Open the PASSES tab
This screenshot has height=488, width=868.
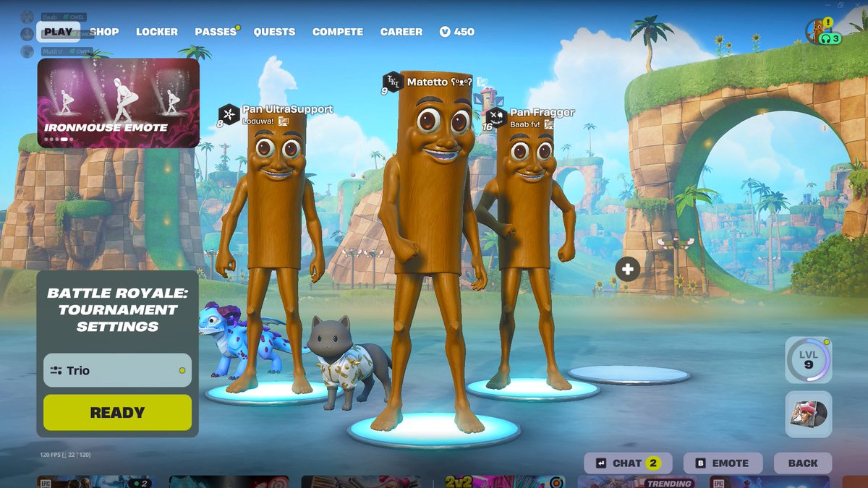[x=216, y=32]
